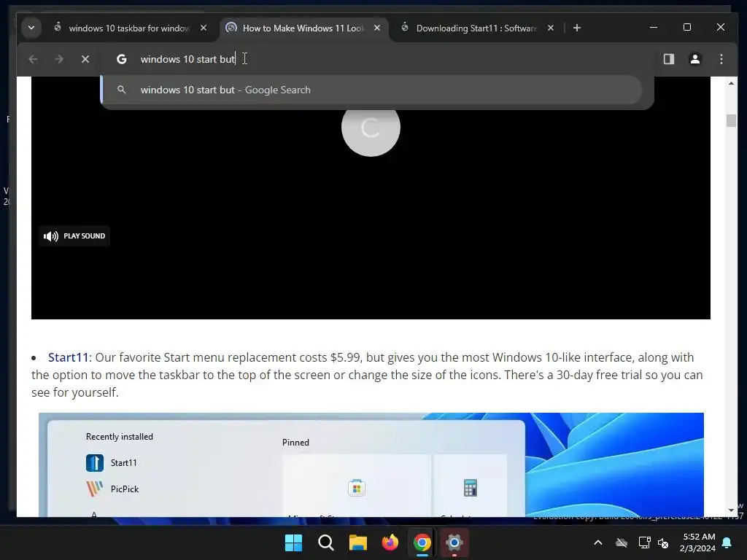This screenshot has width=747, height=560.
Task: Select 'How to Make Windows 11 Look' tab
Action: [x=303, y=28]
